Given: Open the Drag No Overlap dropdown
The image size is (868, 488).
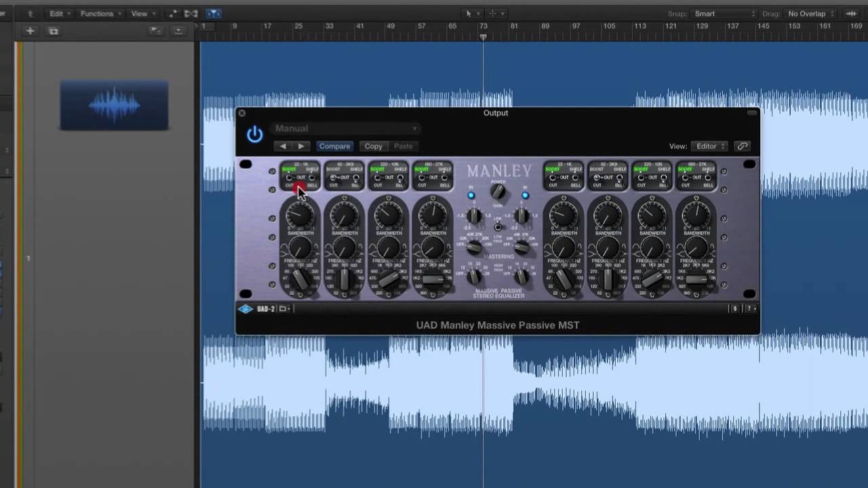Looking at the screenshot, I should coord(810,14).
